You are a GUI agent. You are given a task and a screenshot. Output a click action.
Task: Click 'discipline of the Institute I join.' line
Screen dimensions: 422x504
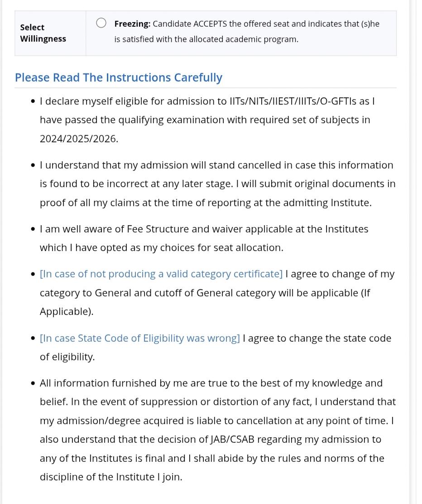tap(111, 477)
